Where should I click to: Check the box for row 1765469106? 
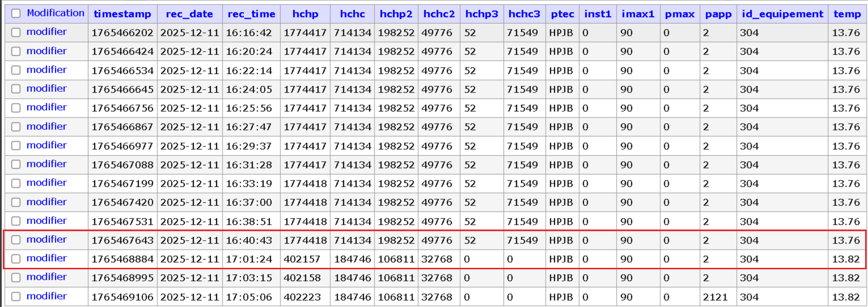[16, 297]
